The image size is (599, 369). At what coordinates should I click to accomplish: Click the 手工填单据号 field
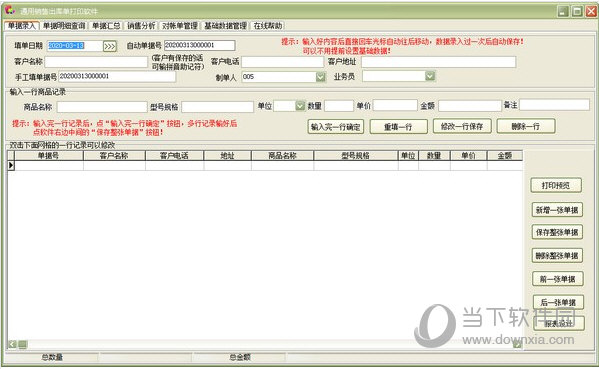tap(117, 76)
